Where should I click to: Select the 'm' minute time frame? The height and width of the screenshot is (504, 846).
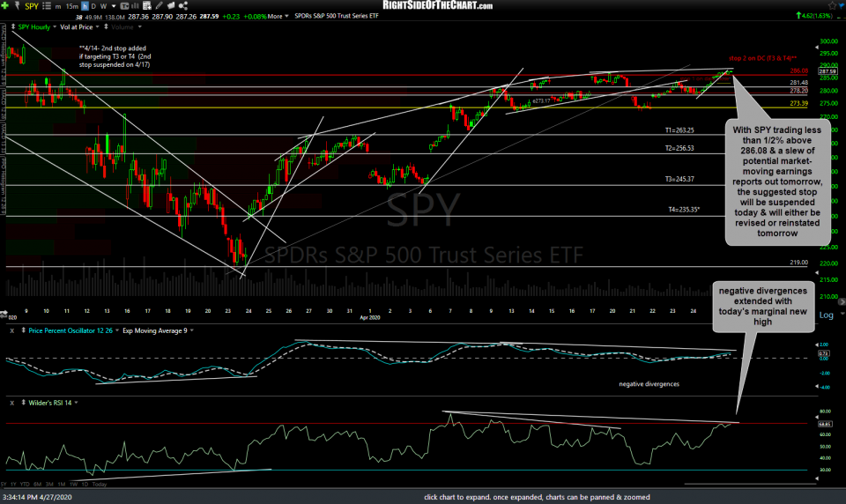point(58,6)
